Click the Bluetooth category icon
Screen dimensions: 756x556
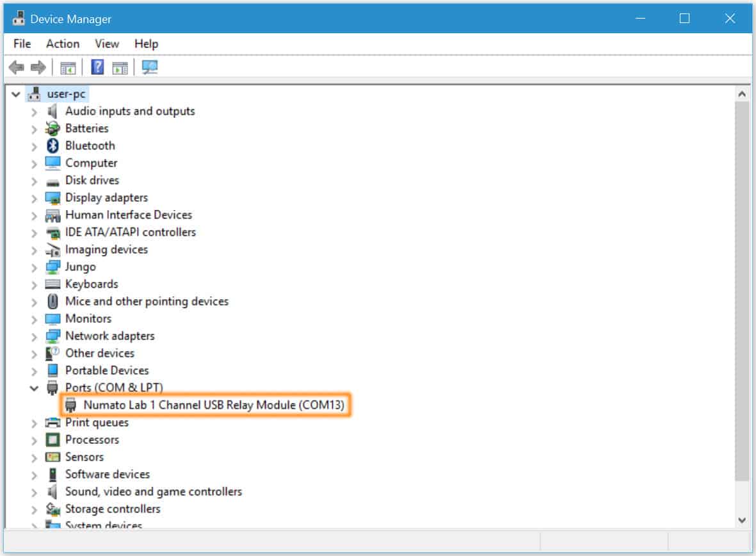[x=52, y=145]
